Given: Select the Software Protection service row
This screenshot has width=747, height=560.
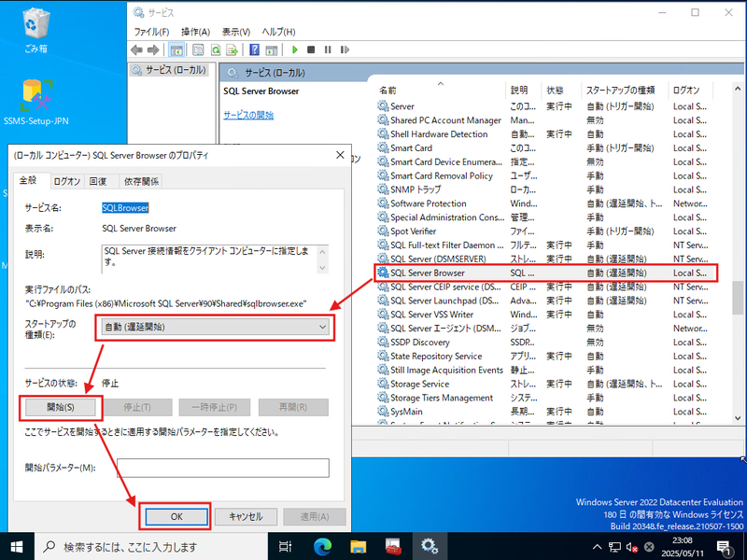Looking at the screenshot, I should pyautogui.click(x=546, y=203).
